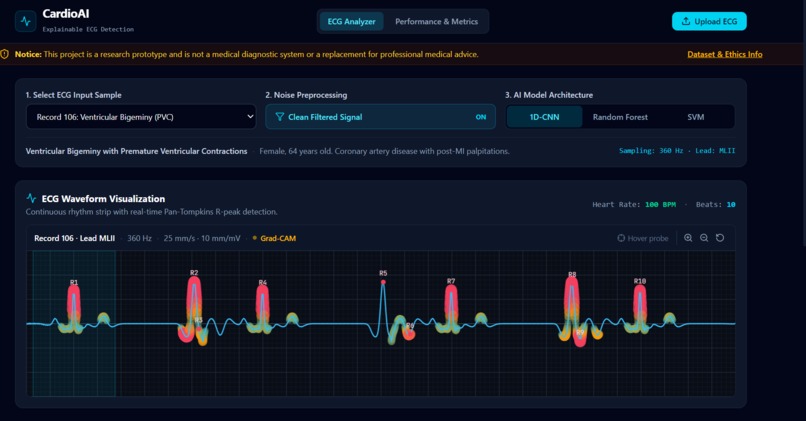Click the Sampling: 360 Hz · Lead: MLII text

[x=677, y=151]
